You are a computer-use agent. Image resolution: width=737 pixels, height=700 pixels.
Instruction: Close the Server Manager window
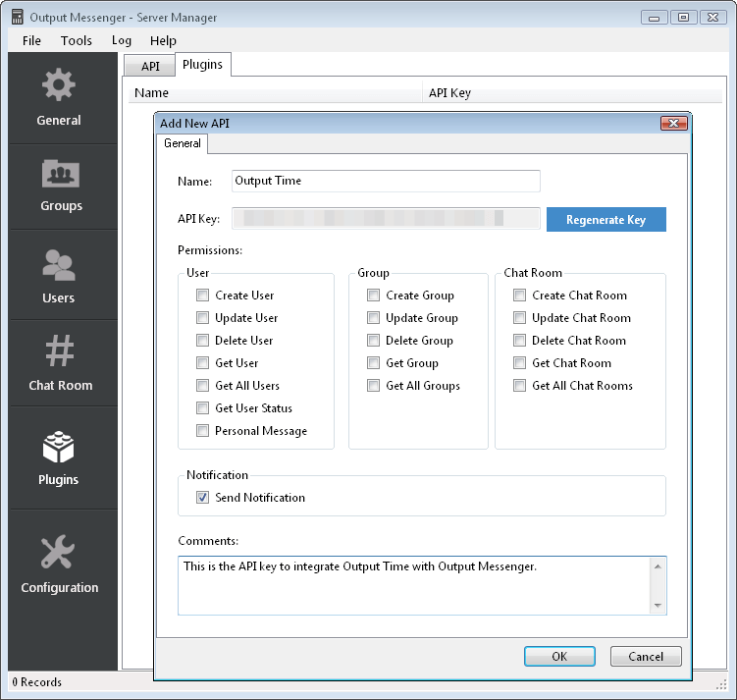[x=713, y=18]
